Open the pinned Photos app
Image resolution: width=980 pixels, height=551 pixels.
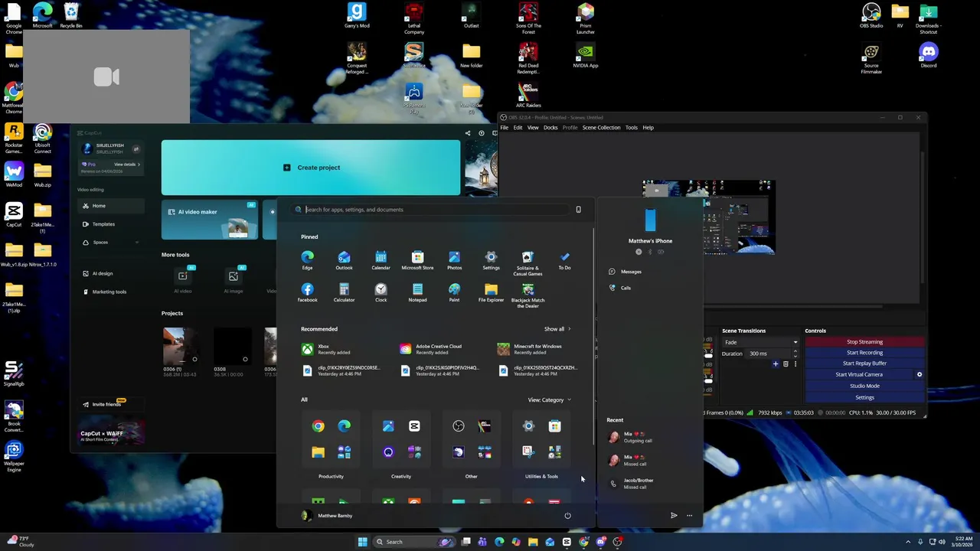[x=454, y=260]
